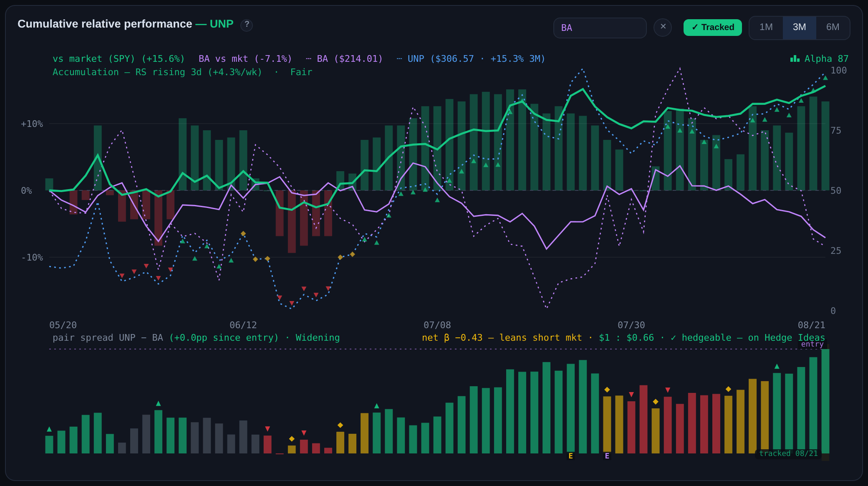The height and width of the screenshot is (486, 868).
Task: Click the purple E earnings marker
Action: [x=607, y=456]
